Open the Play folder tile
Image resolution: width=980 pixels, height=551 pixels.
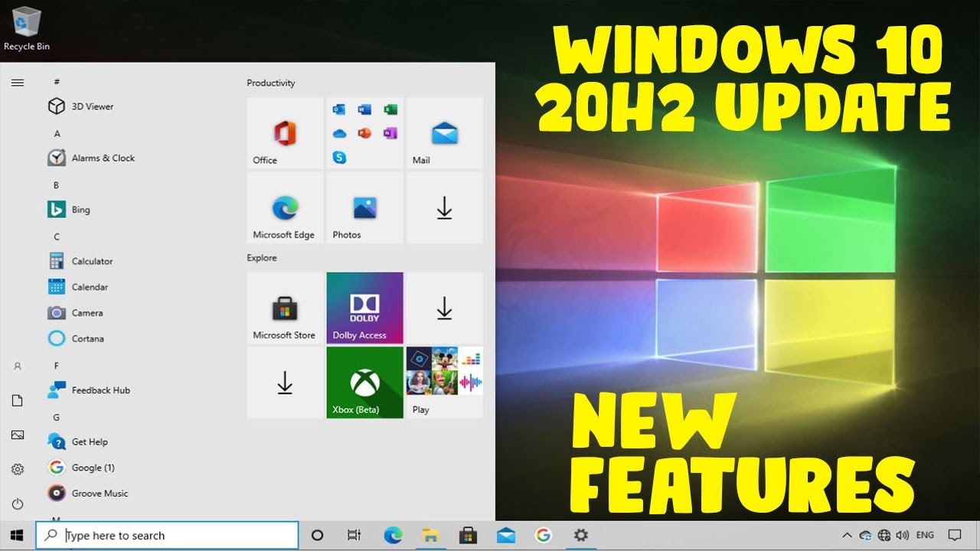click(x=444, y=383)
